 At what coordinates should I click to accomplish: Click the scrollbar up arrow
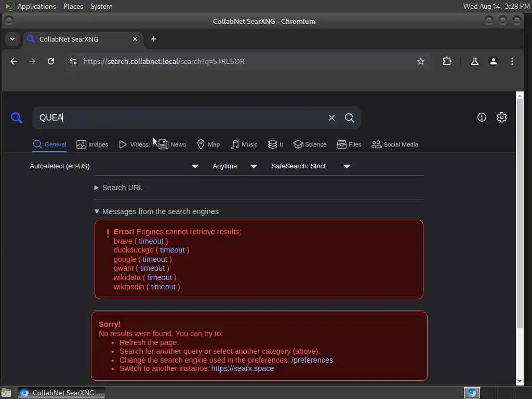pyautogui.click(x=520, y=96)
